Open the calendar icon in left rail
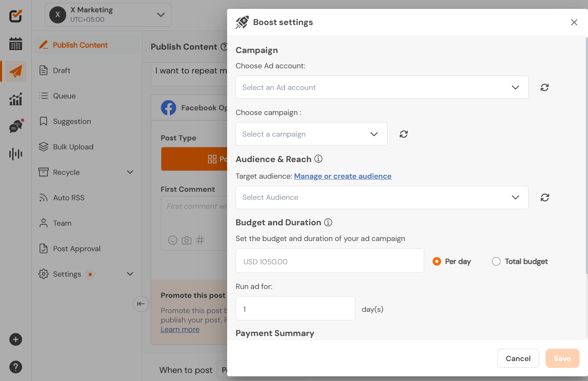This screenshot has height=381, width=588. 16,44
